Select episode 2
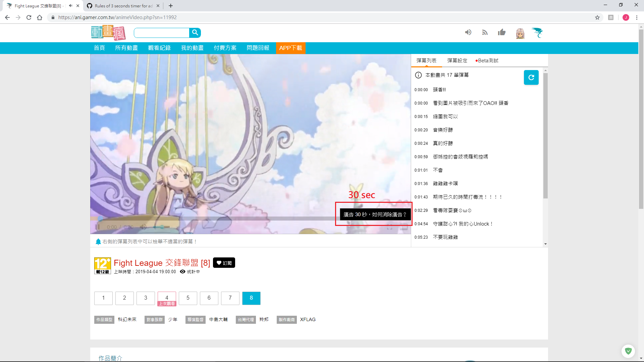Screen dimensions: 644x362 (124, 298)
